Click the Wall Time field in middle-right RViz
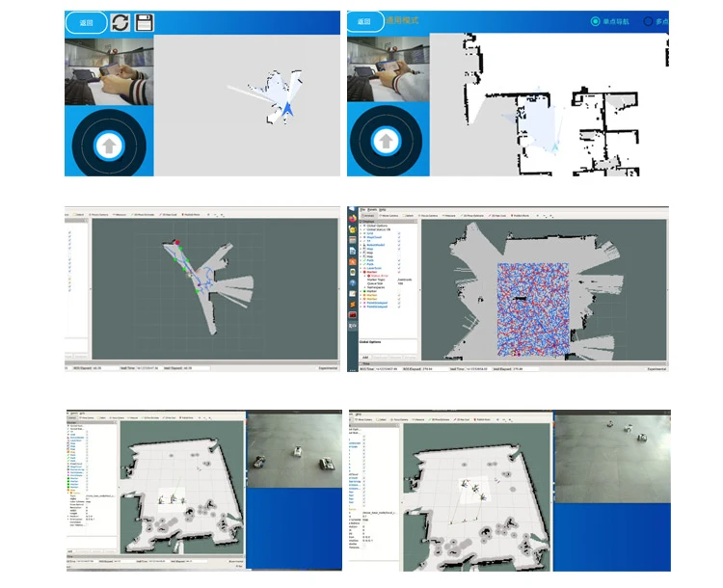 point(478,369)
